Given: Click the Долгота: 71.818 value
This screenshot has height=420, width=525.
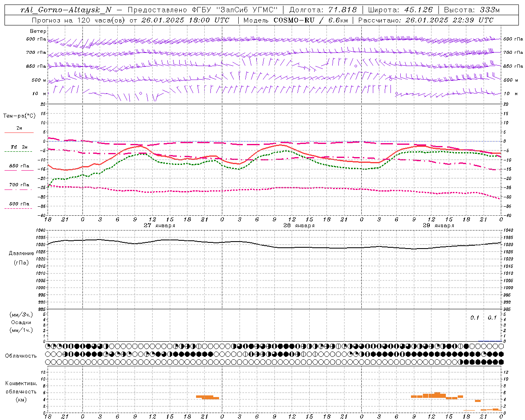Looking at the screenshot, I should click(x=323, y=10).
